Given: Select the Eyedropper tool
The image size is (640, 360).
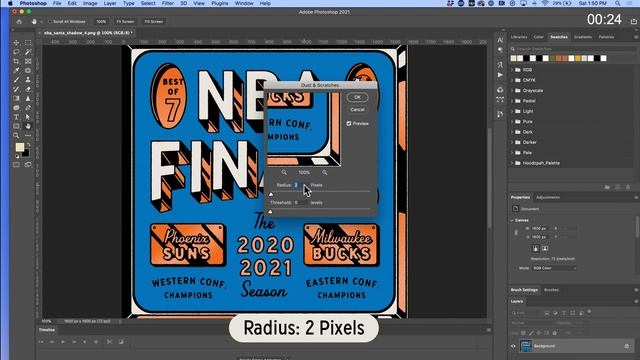Looking at the screenshot, I should click(16, 71).
